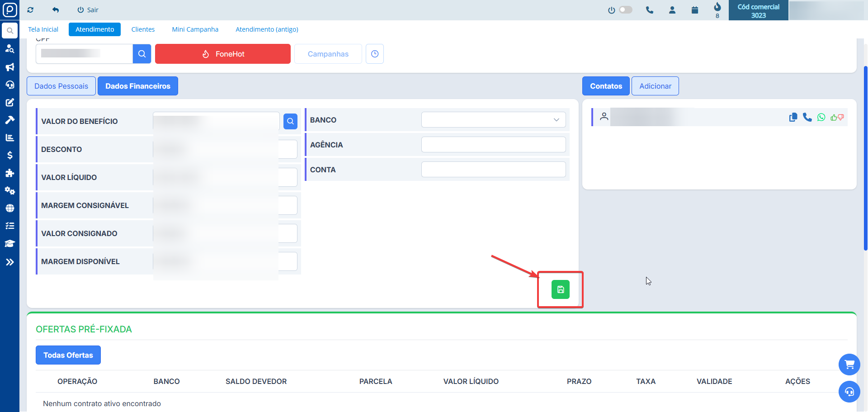Open headset support floating button
868x412 pixels.
point(849,392)
